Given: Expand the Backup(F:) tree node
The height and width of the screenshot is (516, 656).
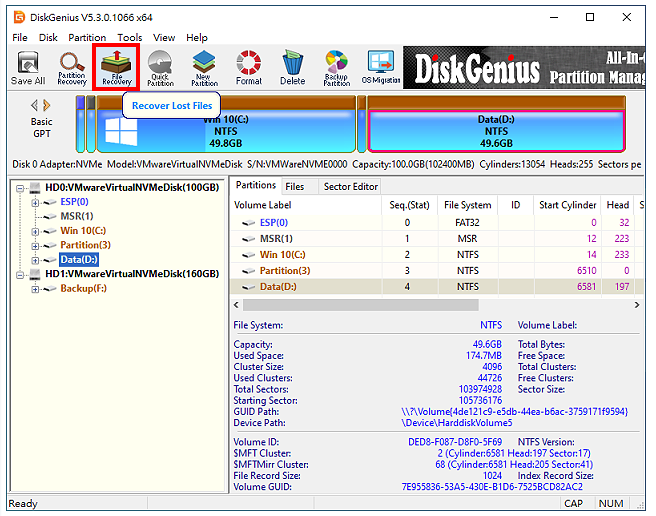Looking at the screenshot, I should click(x=35, y=289).
